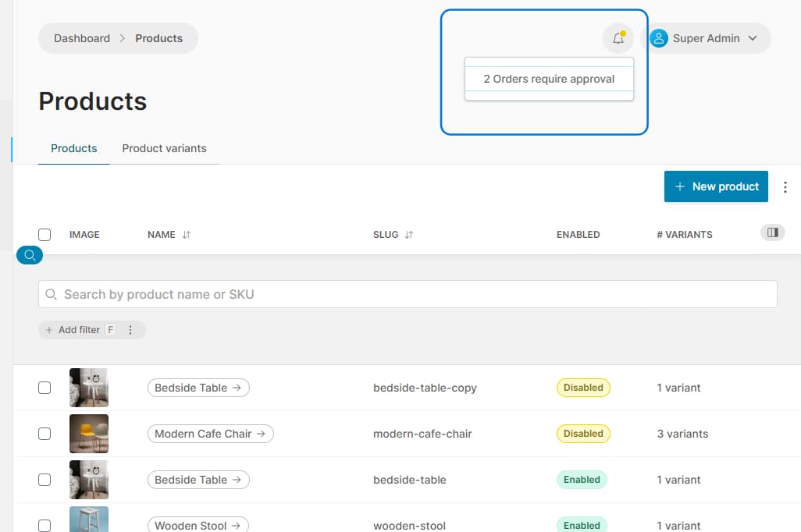The image size is (801, 532).
Task: Click the filter options three-dot icon
Action: [x=130, y=330]
